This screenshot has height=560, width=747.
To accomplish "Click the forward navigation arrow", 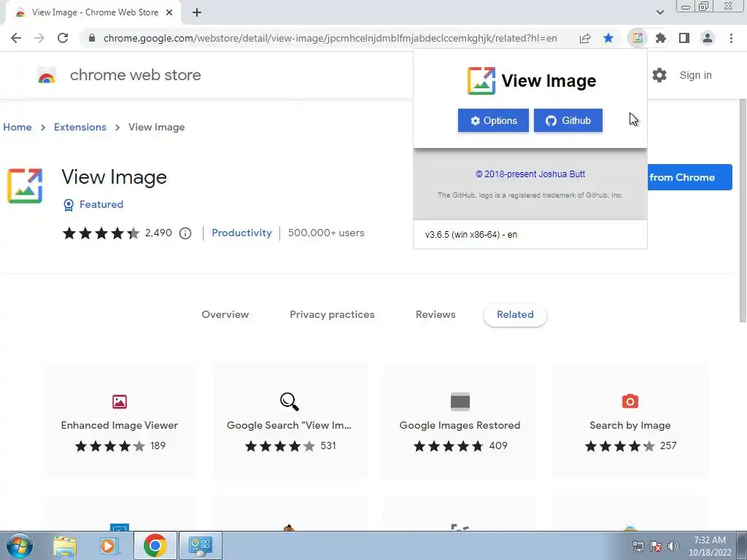I will (x=39, y=38).
